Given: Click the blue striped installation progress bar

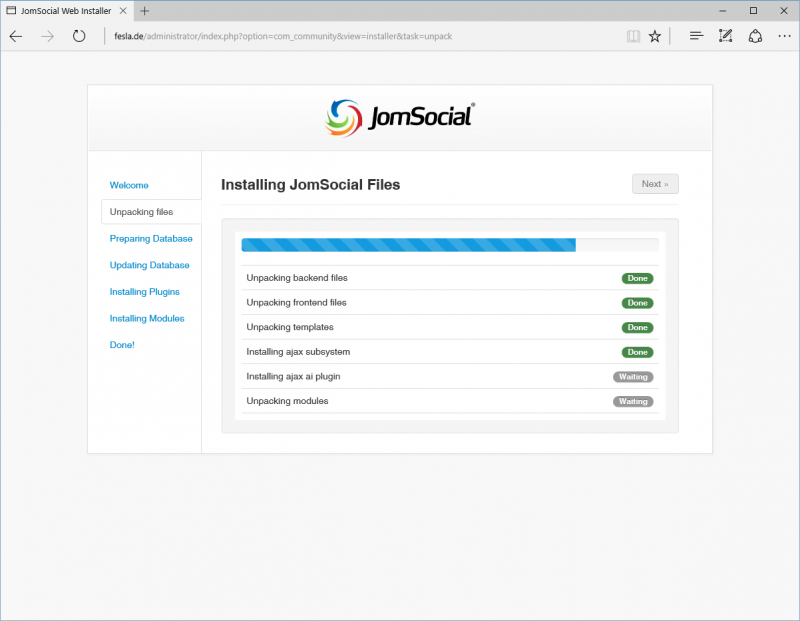Looking at the screenshot, I should coord(409,245).
